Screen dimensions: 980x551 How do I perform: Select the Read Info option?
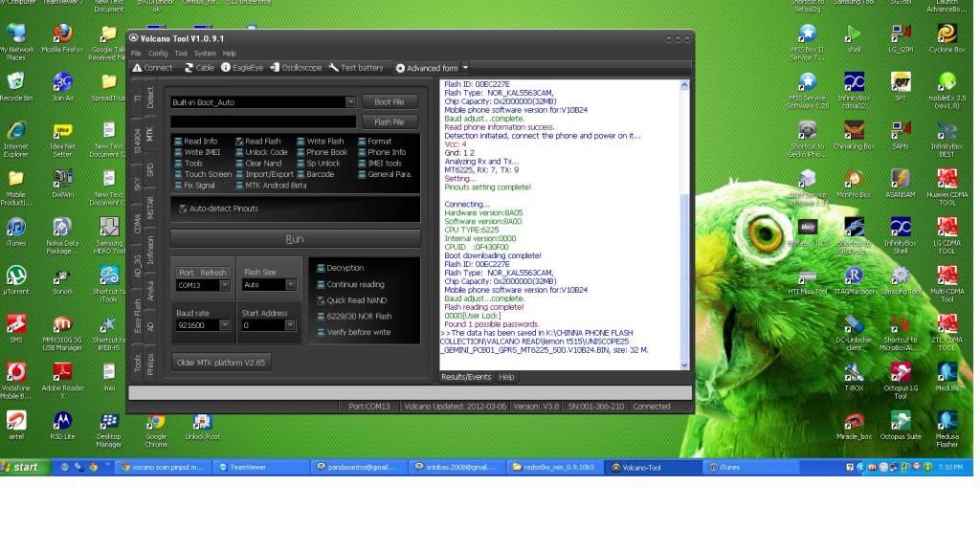(x=196, y=142)
